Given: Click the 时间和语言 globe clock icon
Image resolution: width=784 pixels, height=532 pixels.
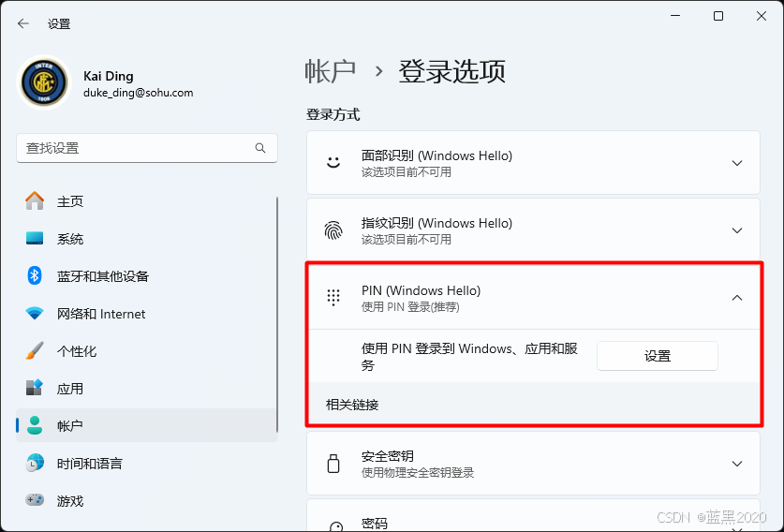Looking at the screenshot, I should pos(35,463).
